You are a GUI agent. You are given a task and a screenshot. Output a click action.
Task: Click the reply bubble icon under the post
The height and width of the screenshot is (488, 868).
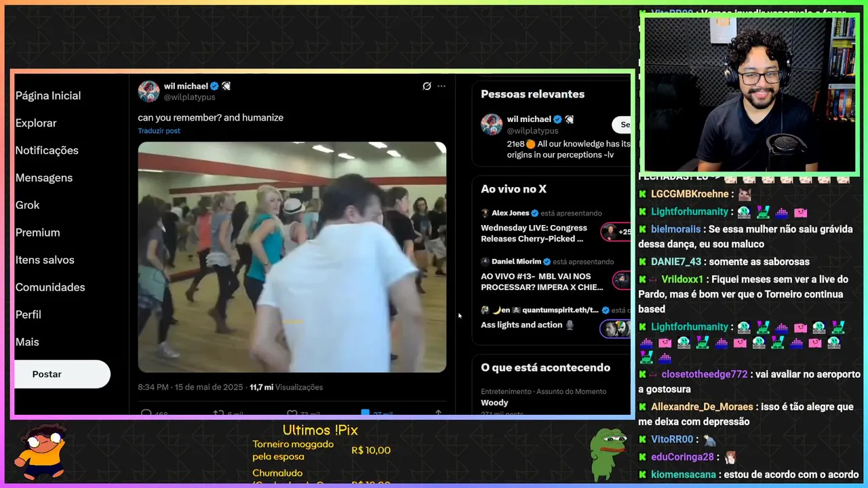point(146,412)
